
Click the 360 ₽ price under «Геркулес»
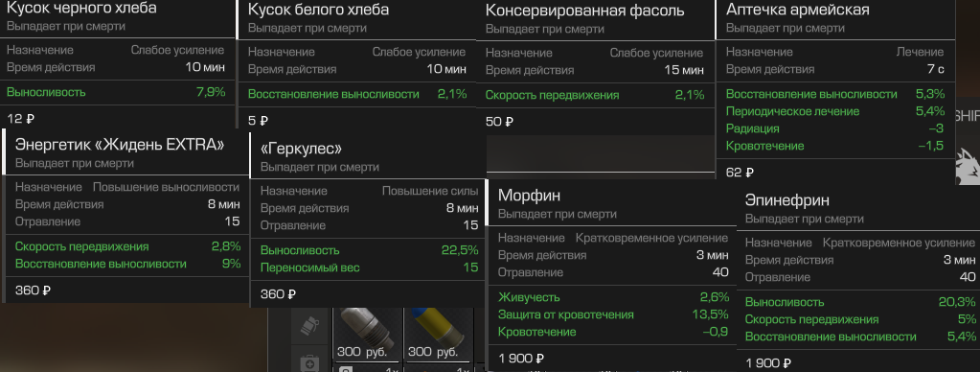[x=278, y=293]
